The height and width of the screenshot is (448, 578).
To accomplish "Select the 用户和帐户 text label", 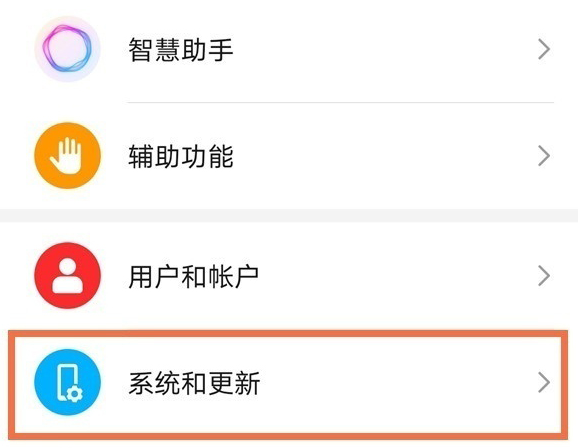I will (194, 276).
